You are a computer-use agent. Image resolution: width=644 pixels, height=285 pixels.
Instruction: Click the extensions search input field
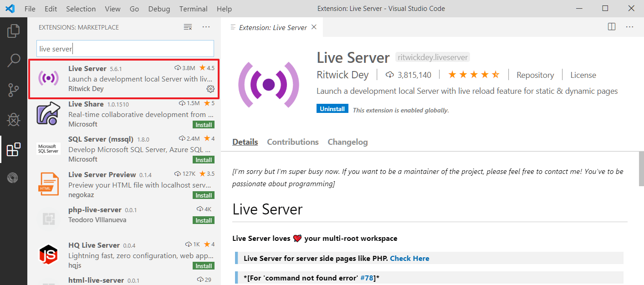[x=125, y=49]
